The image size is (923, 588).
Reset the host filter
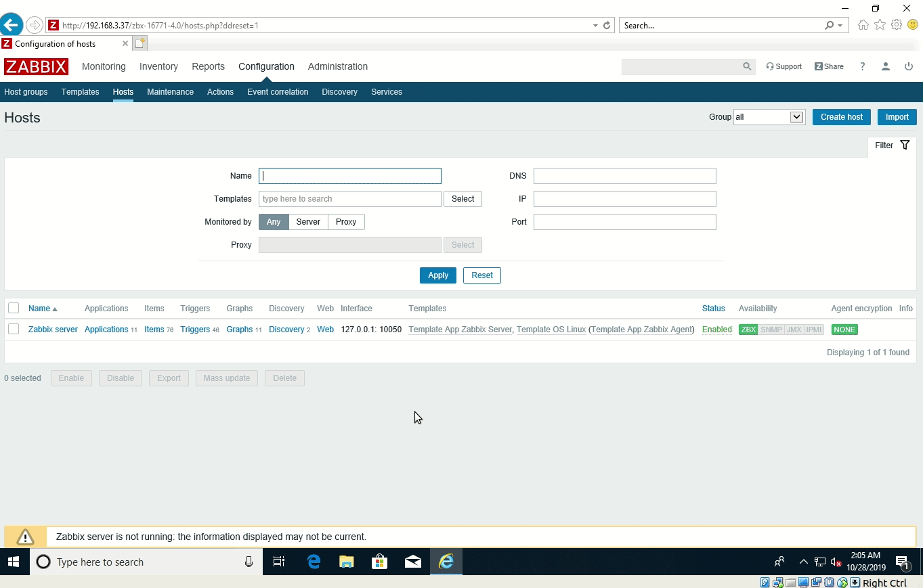click(482, 275)
